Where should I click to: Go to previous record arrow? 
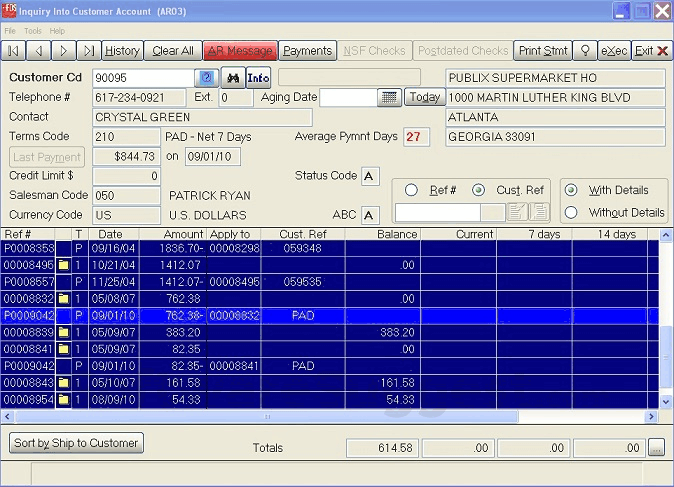pos(38,51)
